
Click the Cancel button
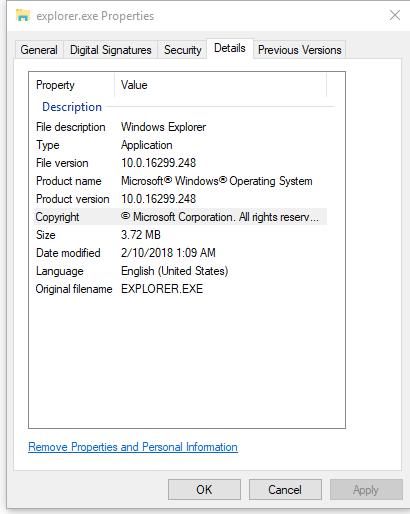pos(285,489)
